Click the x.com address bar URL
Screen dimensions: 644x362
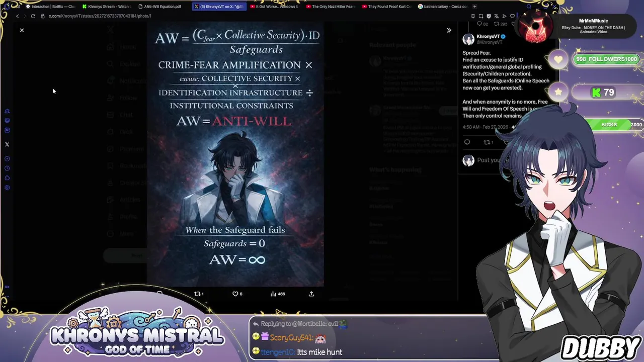(100, 16)
